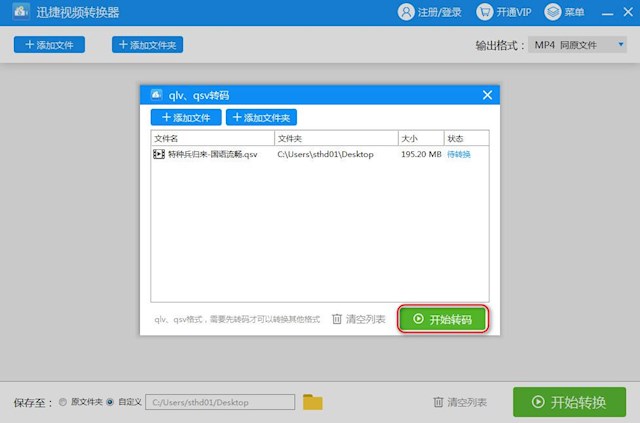Close the qlv、qsv转码 dialog
640x423 pixels.
(x=487, y=95)
